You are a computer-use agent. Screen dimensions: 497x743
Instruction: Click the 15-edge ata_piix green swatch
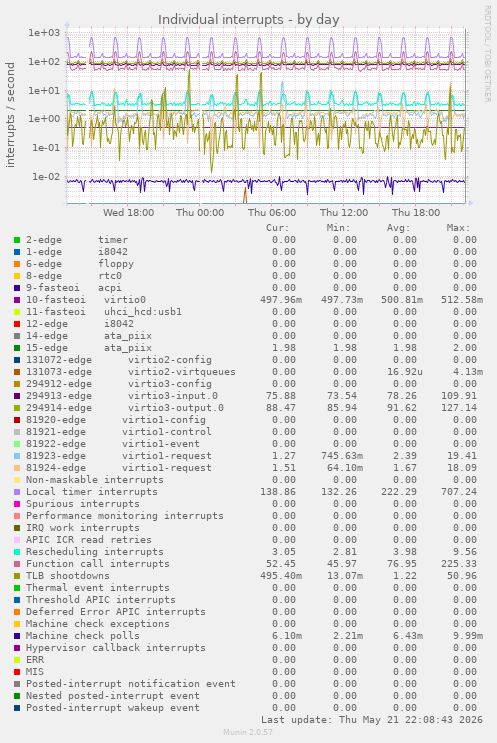[x=17, y=348]
